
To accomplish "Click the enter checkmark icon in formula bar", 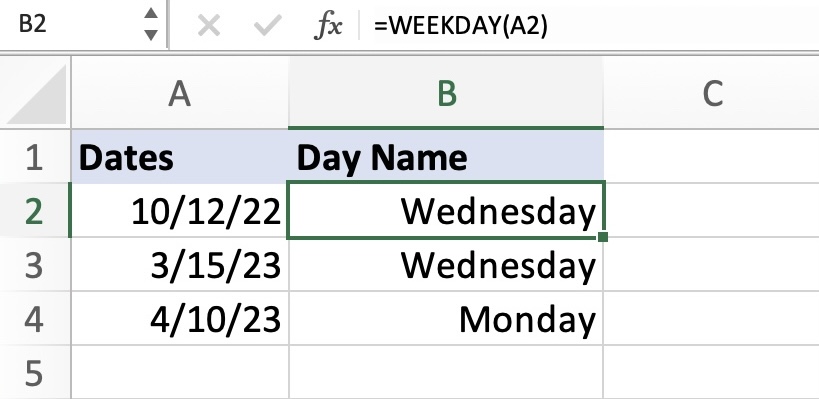I will tap(267, 25).
